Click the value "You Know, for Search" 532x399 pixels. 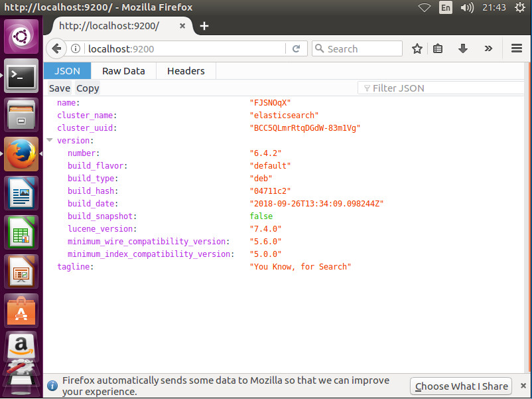300,267
